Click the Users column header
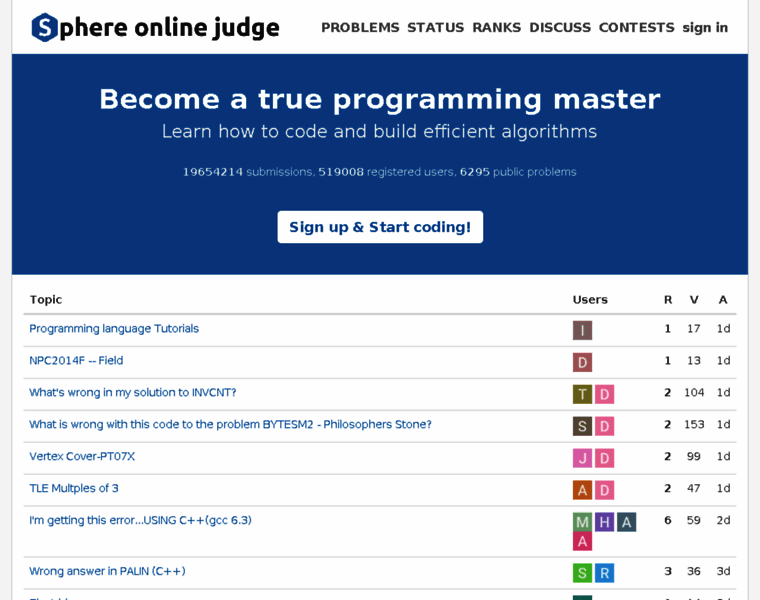This screenshot has height=600, width=760. 590,300
